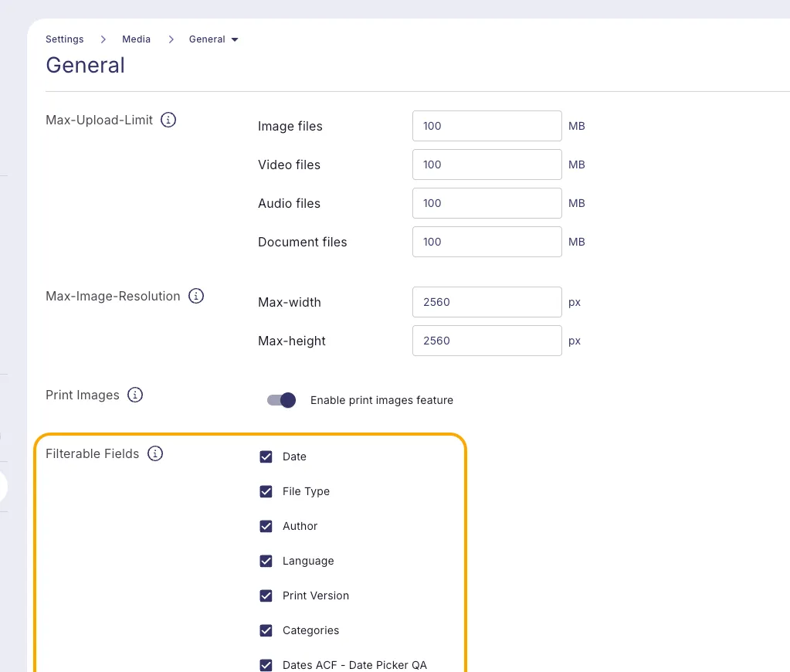790x672 pixels.
Task: Show the Max-Image-Resolution info tooltip
Action: click(x=196, y=296)
